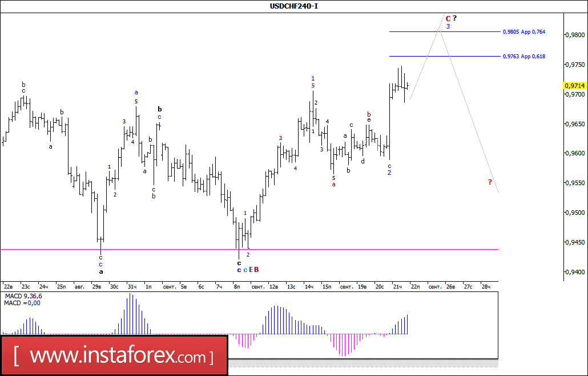Select the 0,9763 App 0,618 level label
The height and width of the screenshot is (376, 588).
524,57
